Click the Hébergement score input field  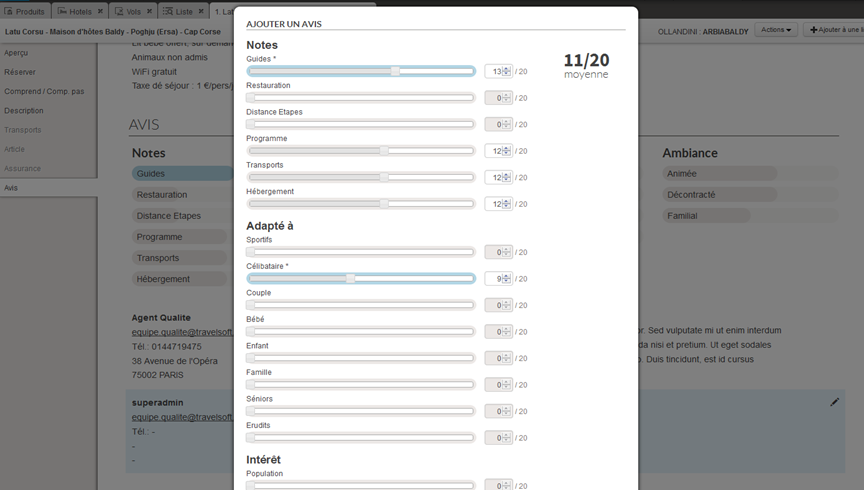pyautogui.click(x=494, y=204)
